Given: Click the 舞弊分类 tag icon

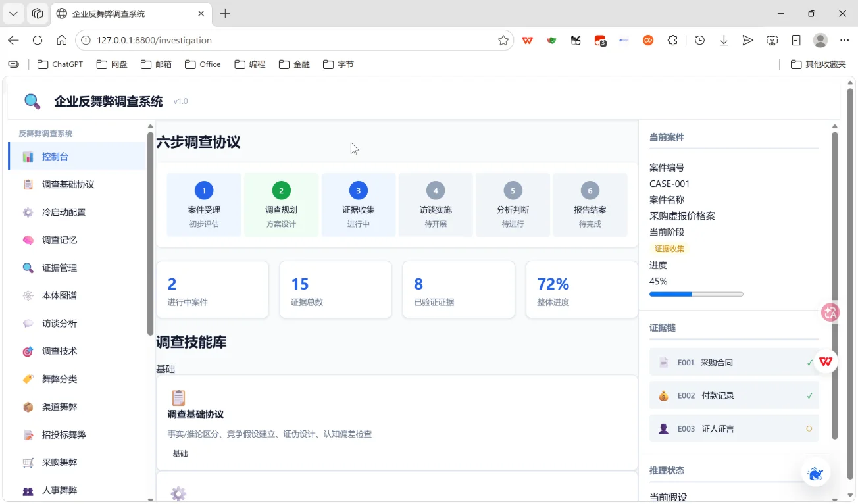Looking at the screenshot, I should tap(28, 379).
